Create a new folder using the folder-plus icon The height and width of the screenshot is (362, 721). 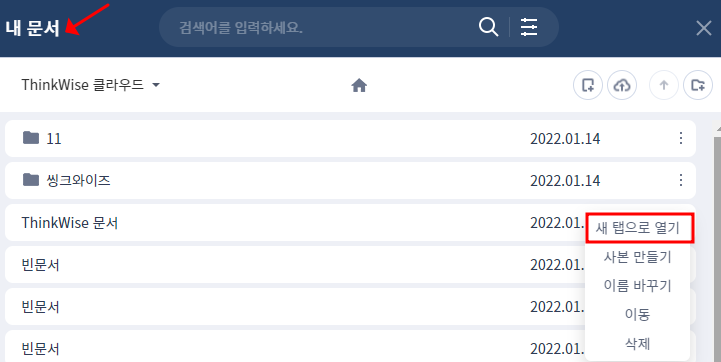point(698,85)
